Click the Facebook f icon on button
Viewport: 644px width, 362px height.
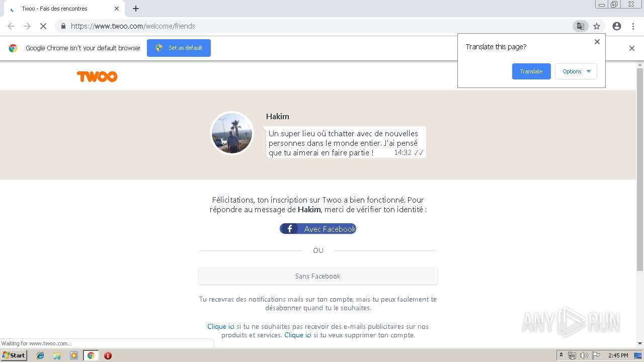pos(289,229)
